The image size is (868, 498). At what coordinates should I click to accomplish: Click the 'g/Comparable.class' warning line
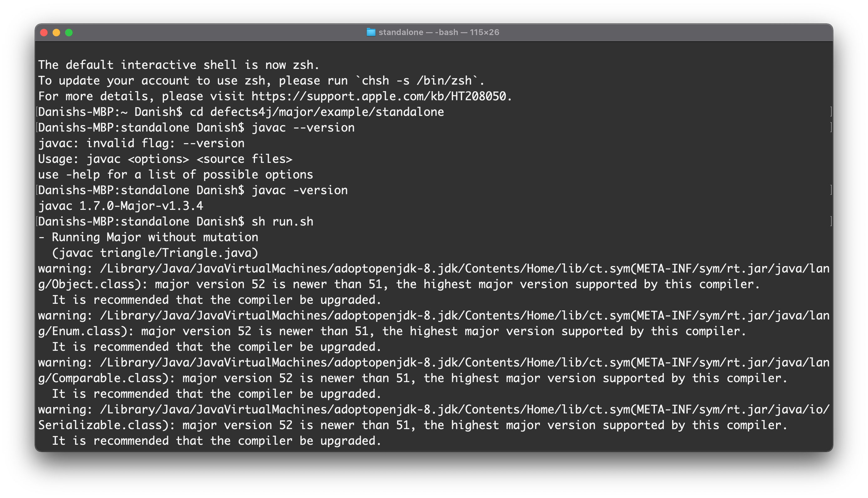[x=413, y=378]
